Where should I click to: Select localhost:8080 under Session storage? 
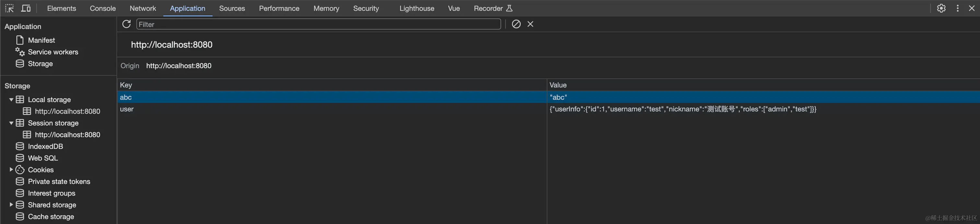(67, 135)
